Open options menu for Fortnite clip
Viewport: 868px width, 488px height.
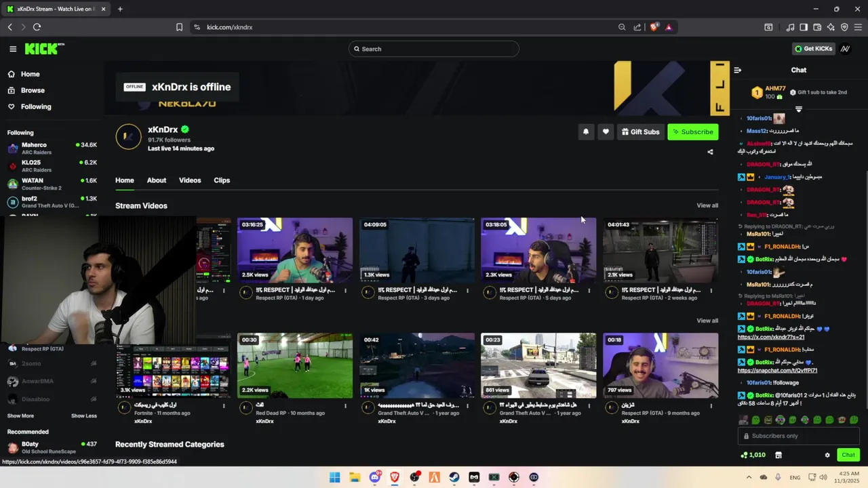tap(224, 406)
